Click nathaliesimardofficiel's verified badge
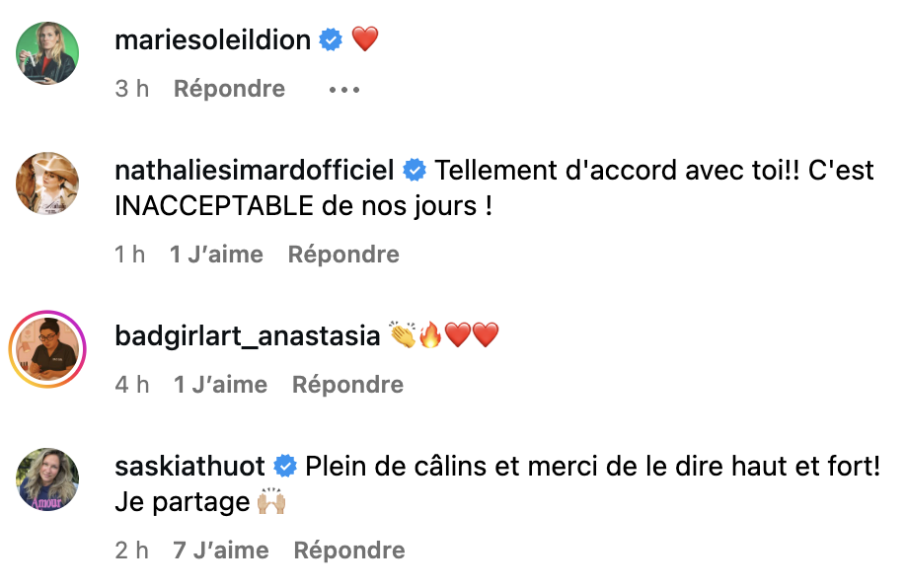The height and width of the screenshot is (588, 906). click(x=415, y=171)
